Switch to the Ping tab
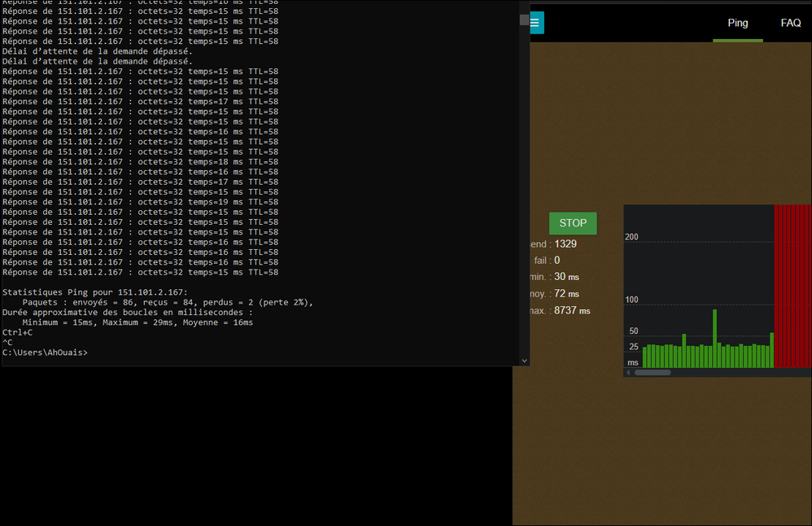812x526 pixels. [x=737, y=23]
